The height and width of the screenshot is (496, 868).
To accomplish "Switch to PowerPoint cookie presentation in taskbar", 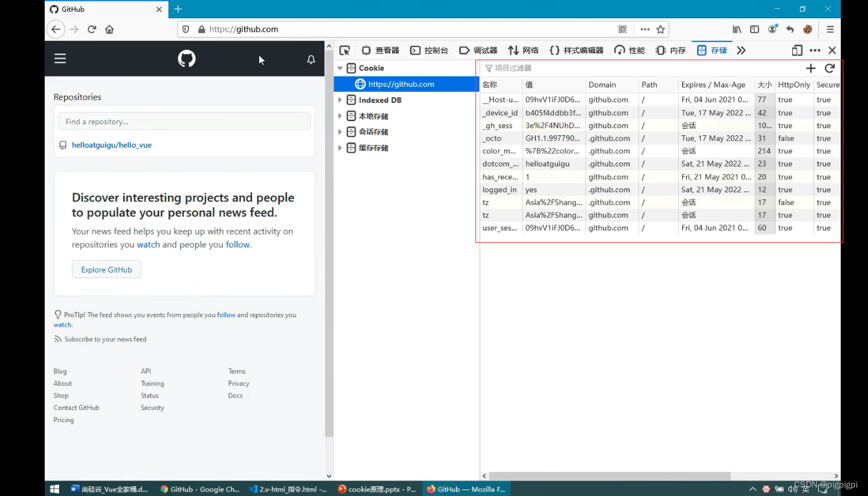I will coord(377,489).
